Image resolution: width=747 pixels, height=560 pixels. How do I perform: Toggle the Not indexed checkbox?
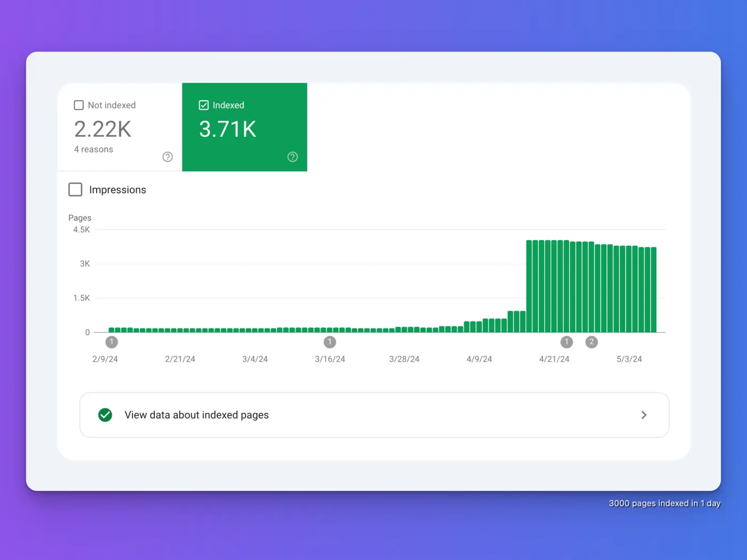click(79, 105)
